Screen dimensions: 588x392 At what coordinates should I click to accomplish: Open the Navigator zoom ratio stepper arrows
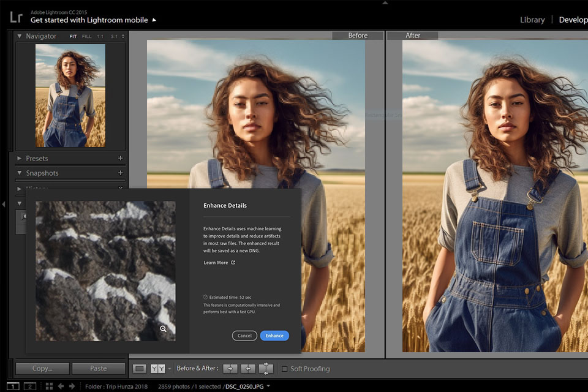pyautogui.click(x=123, y=36)
